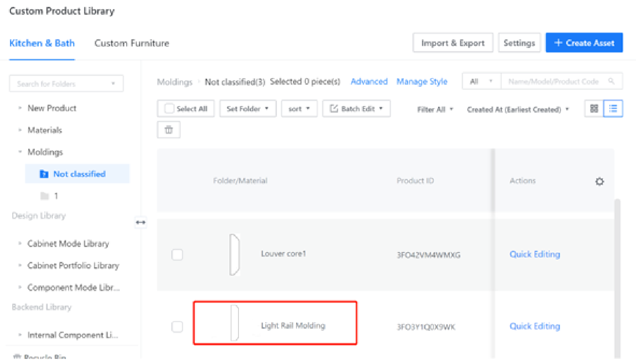Check the Select All checkbox

coord(169,109)
